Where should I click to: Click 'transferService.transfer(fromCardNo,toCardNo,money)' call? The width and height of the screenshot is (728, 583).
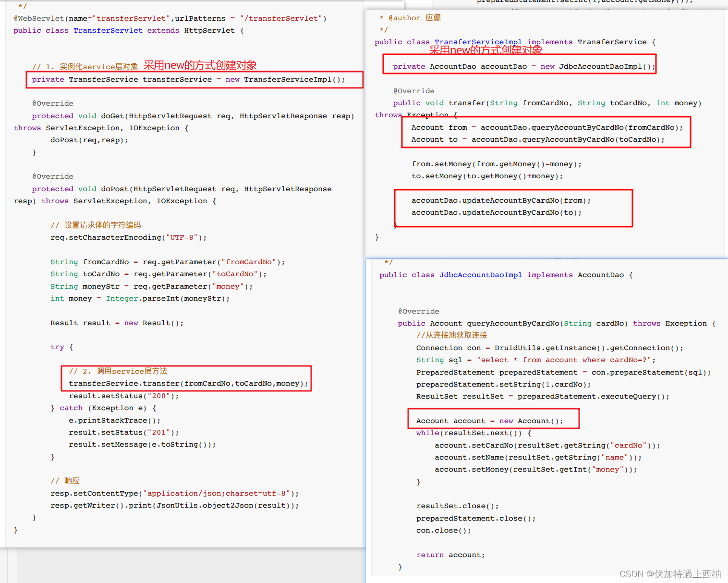(189, 383)
